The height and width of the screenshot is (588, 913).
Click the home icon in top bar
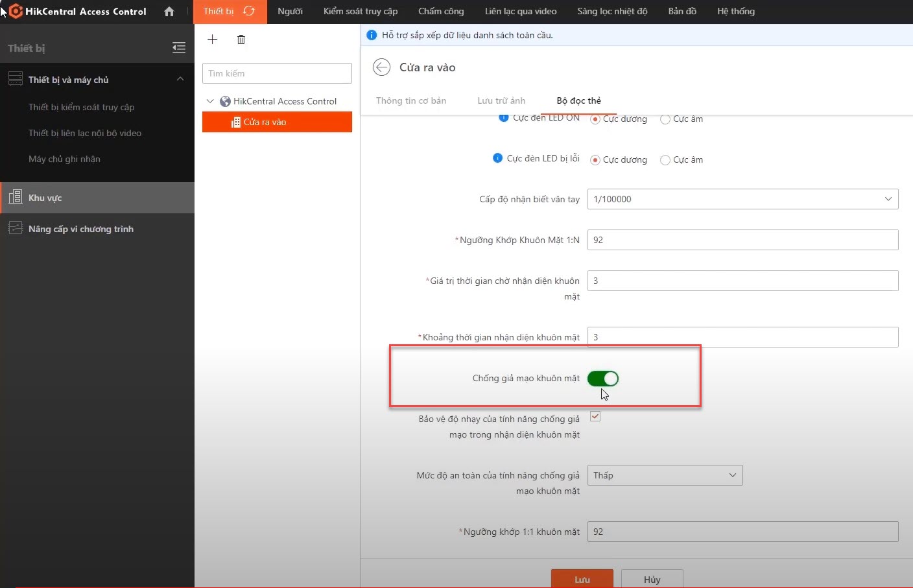pyautogui.click(x=169, y=12)
